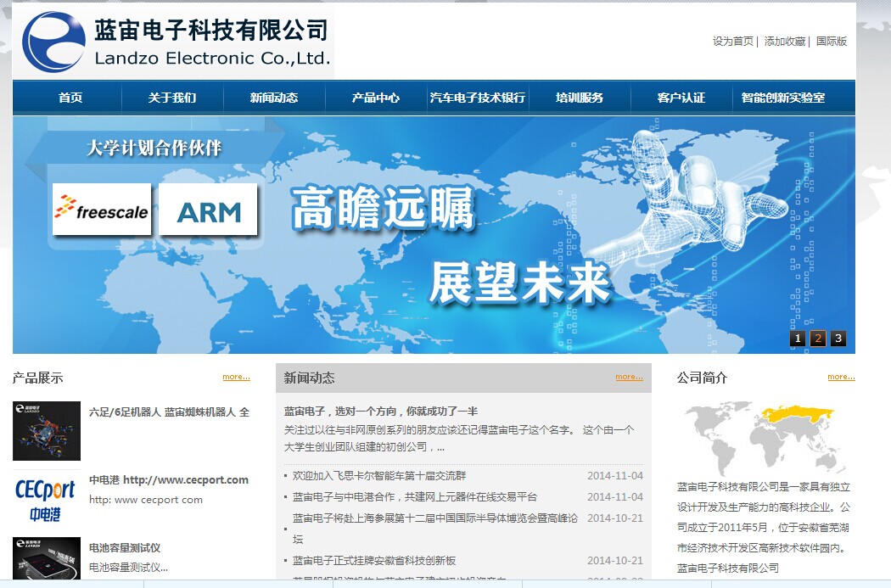The width and height of the screenshot is (891, 588).
Task: Open the 电池容量测试仪 product title link
Action: click(x=125, y=547)
